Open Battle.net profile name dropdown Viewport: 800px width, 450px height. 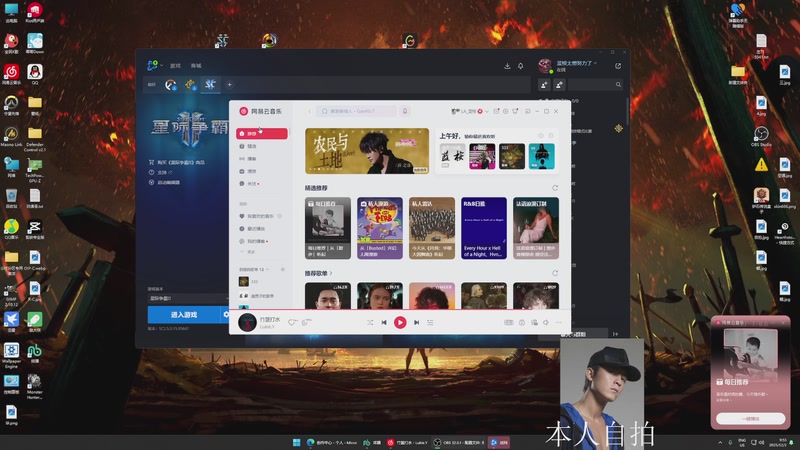(577, 63)
